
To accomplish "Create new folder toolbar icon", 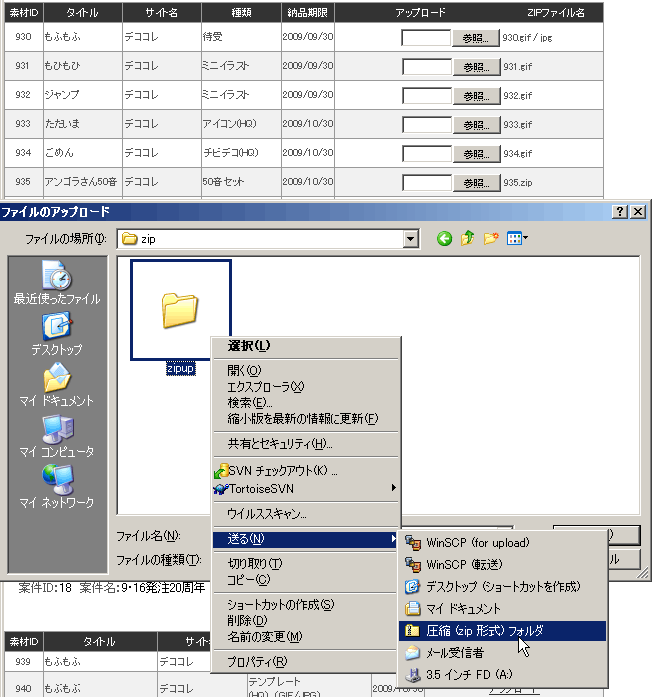I will tap(490, 239).
